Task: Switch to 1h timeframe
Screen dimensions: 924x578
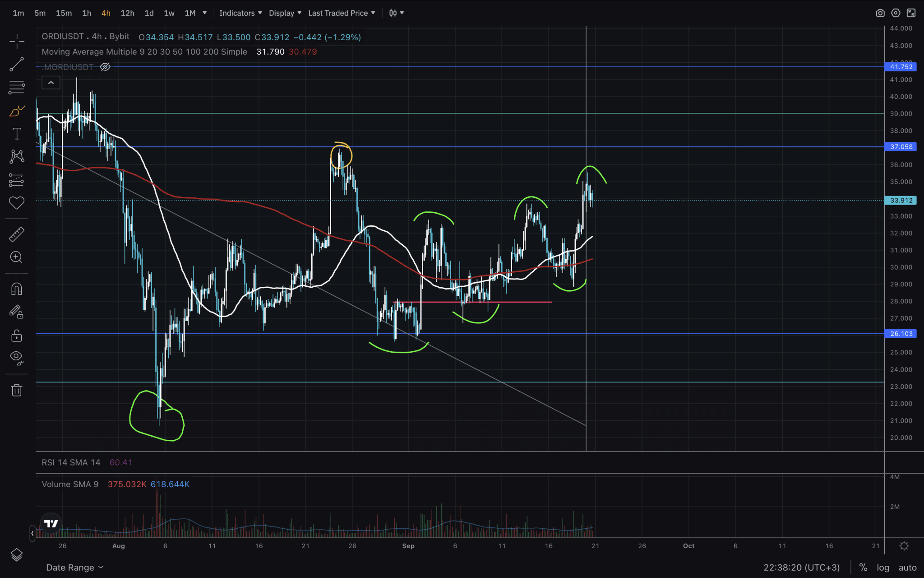Action: tap(87, 13)
